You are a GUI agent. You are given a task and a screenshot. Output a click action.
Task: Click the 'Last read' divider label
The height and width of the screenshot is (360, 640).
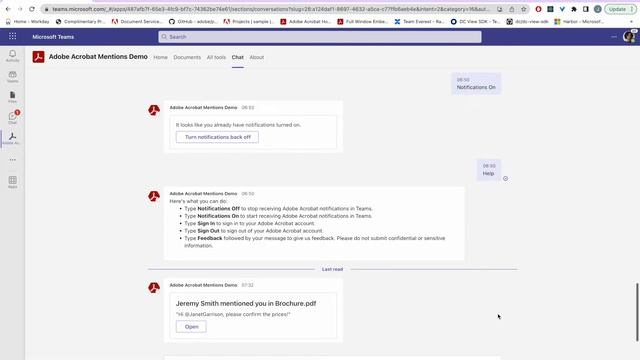[x=332, y=269]
